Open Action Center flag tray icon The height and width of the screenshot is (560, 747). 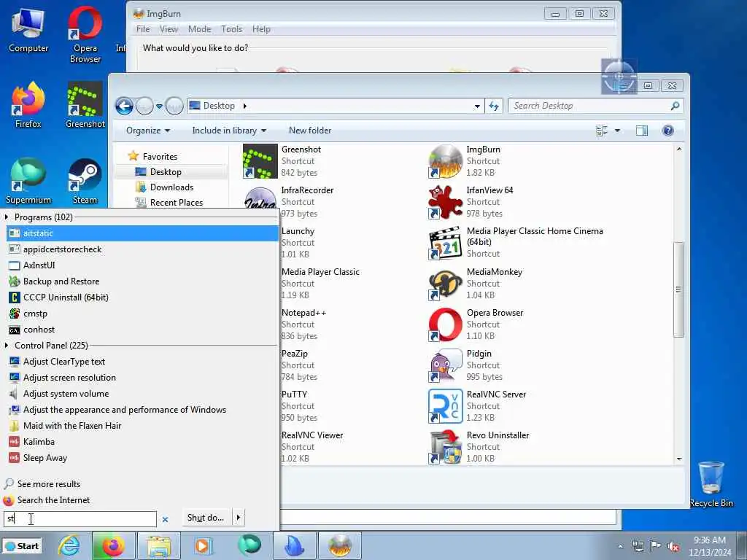tap(656, 546)
